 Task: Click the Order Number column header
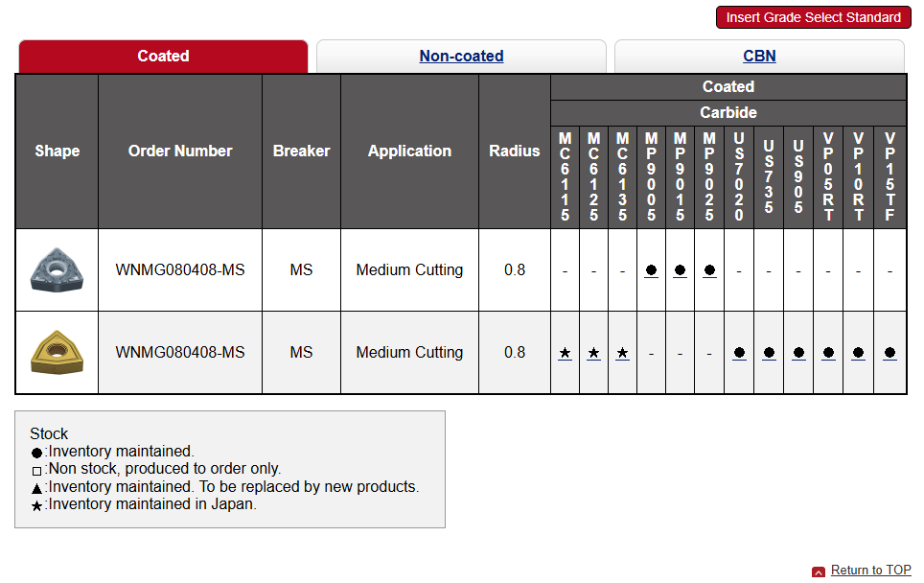coord(180,152)
